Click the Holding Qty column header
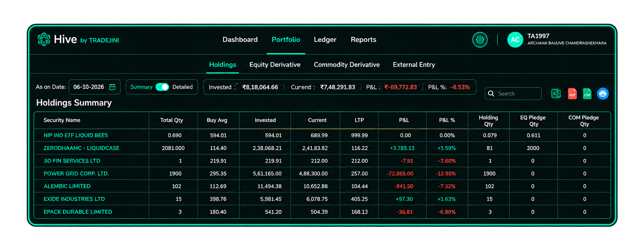 488,121
